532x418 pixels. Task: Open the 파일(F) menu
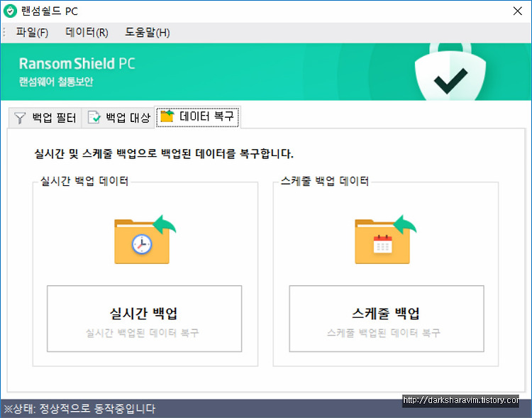pyautogui.click(x=32, y=33)
